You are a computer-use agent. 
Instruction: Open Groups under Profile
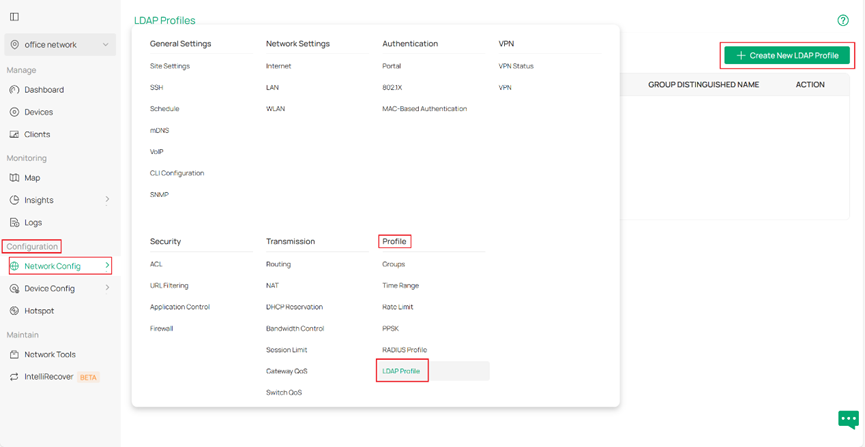[394, 264]
